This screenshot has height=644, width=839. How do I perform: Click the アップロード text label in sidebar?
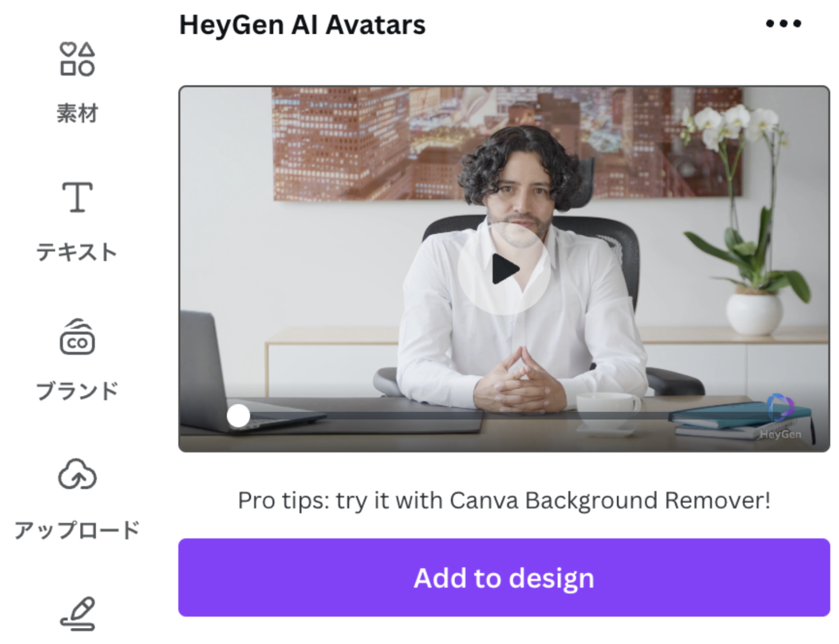tap(77, 530)
